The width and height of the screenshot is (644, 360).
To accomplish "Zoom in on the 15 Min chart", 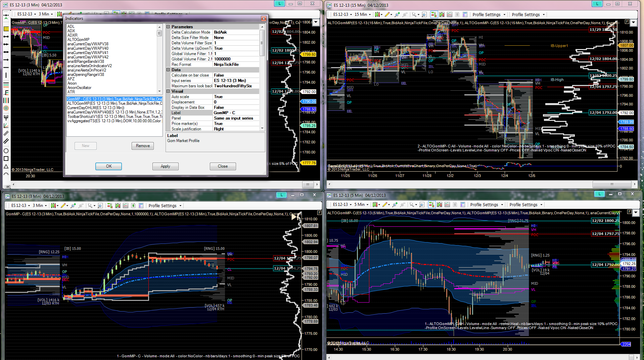I will point(397,14).
